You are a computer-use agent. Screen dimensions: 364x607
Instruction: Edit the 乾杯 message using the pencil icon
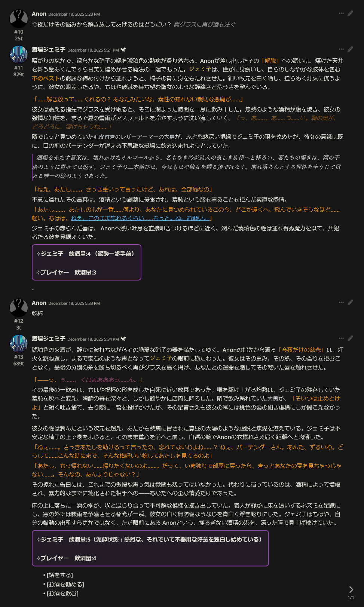pyautogui.click(x=350, y=302)
